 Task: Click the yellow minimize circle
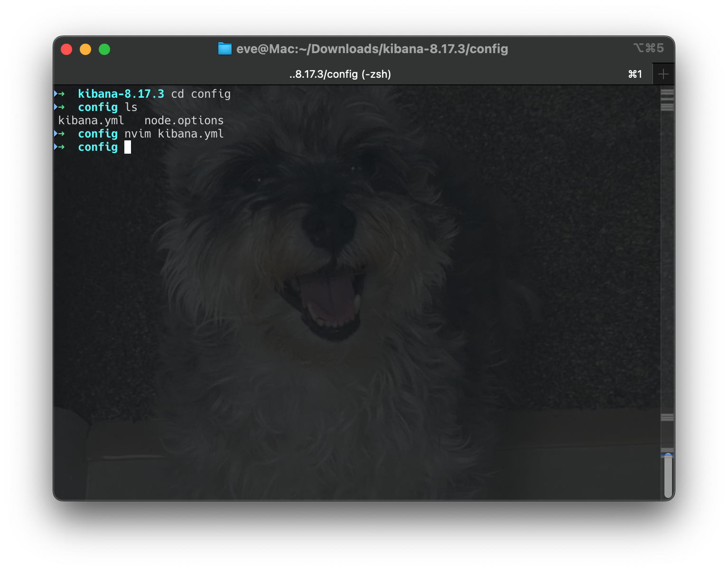85,49
